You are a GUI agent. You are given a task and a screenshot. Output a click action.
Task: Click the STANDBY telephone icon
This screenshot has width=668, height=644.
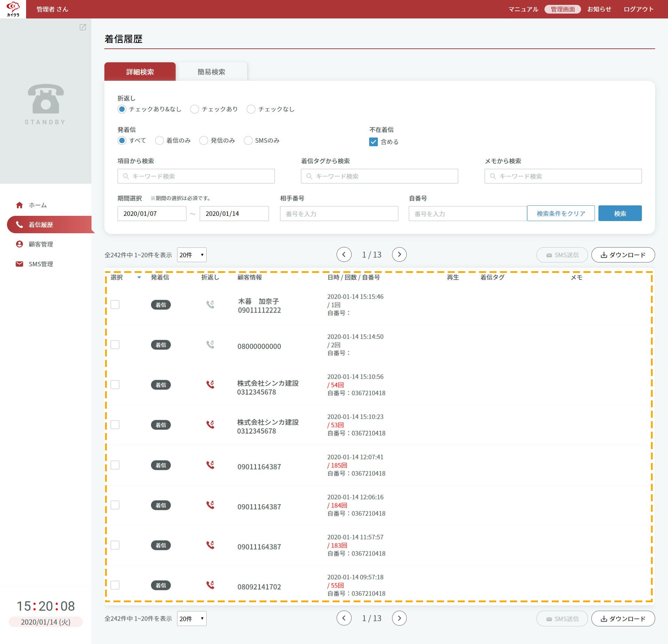pyautogui.click(x=46, y=99)
